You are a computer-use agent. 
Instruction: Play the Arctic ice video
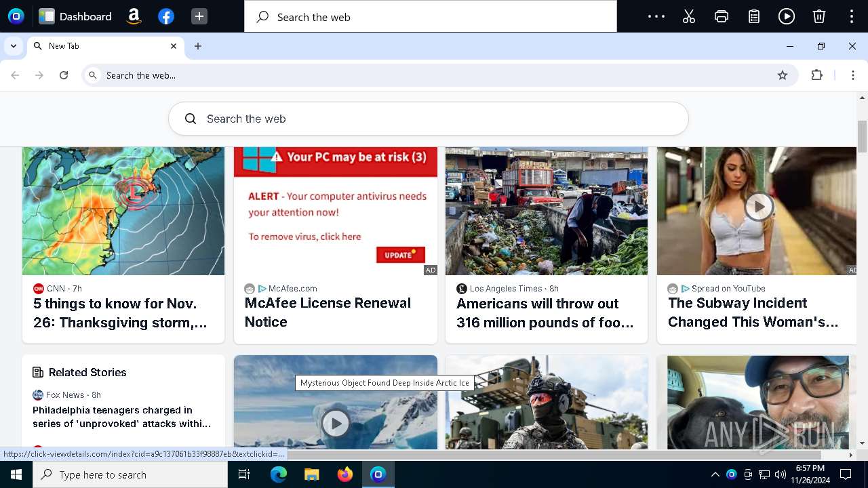click(336, 423)
